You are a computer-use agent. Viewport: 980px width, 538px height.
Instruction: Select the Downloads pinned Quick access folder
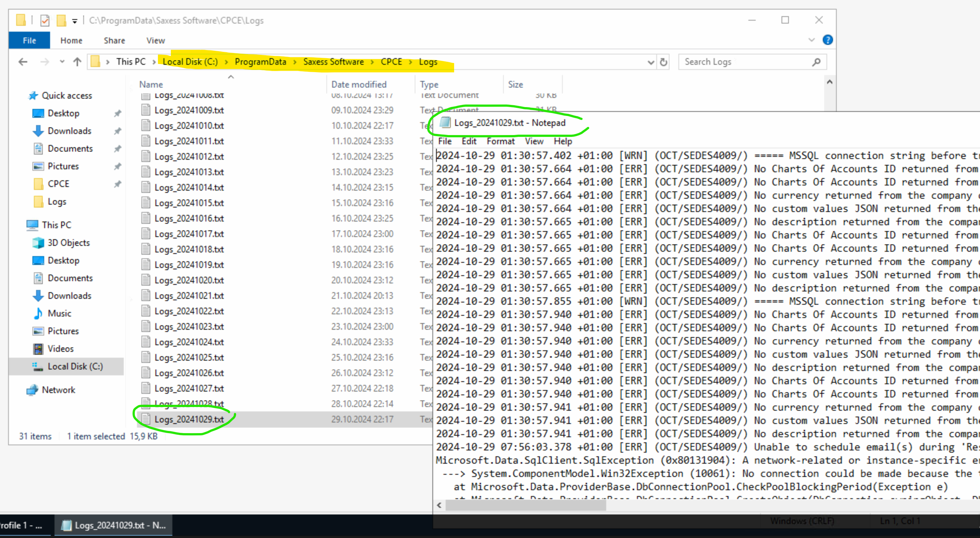[x=69, y=131]
